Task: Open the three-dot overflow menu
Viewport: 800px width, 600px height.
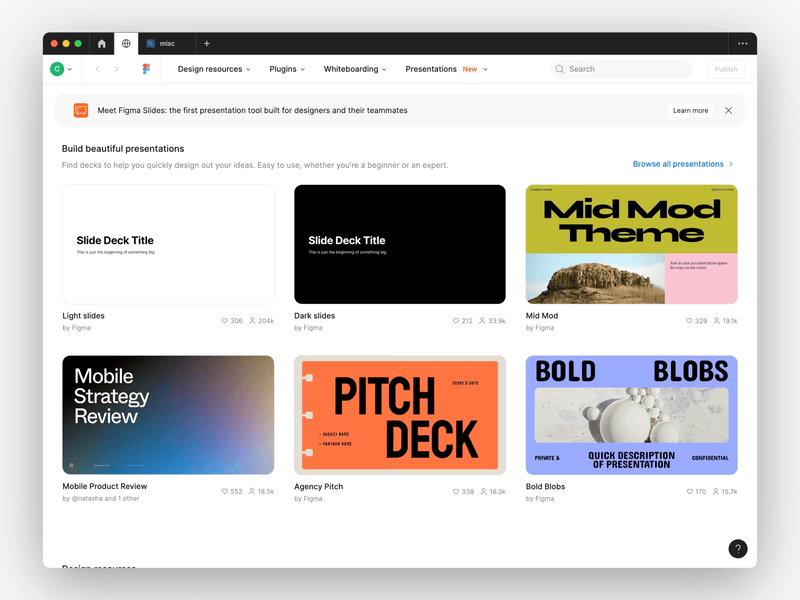Action: coord(743,43)
